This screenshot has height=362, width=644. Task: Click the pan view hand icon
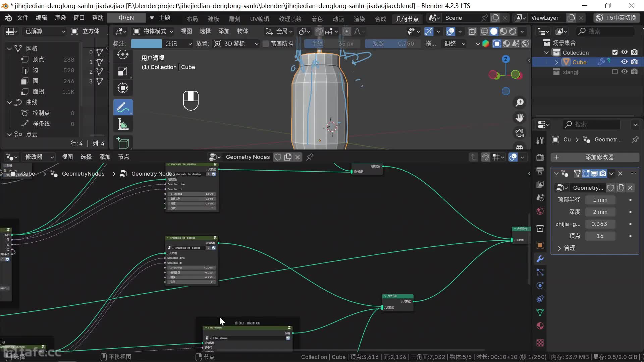[520, 118]
